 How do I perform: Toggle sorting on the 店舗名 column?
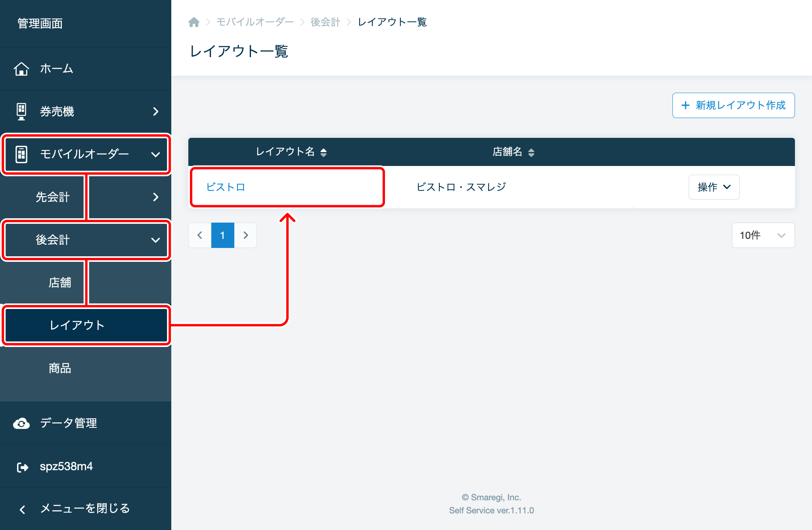pyautogui.click(x=532, y=152)
